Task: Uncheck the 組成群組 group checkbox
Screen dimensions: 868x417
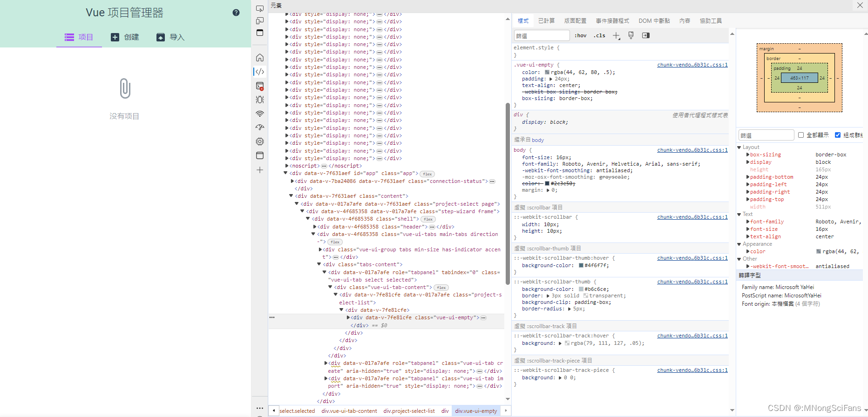Action: pos(838,135)
